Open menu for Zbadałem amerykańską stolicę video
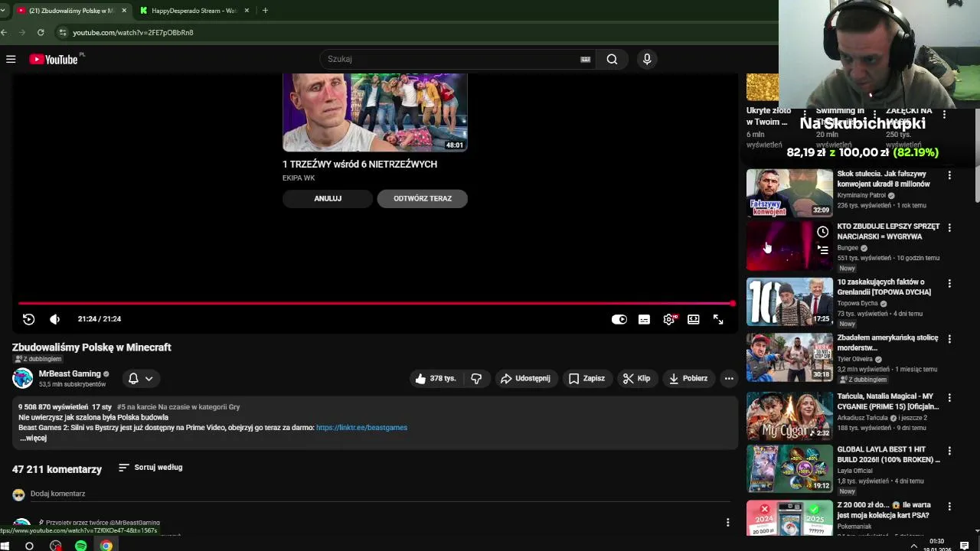 [949, 339]
